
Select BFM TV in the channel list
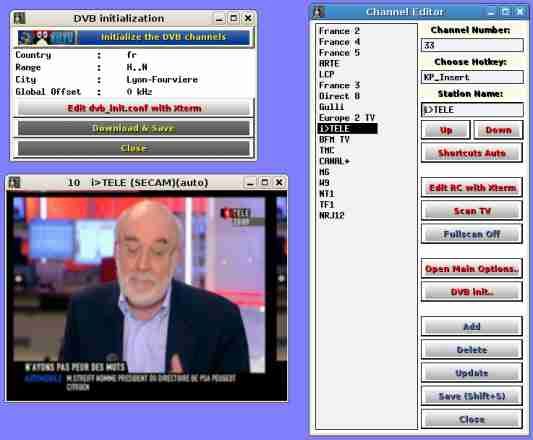point(334,139)
